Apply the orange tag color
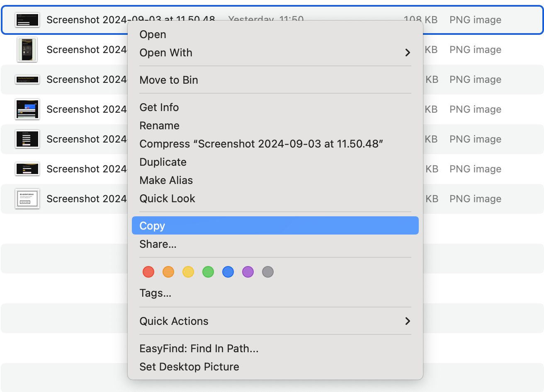The height and width of the screenshot is (392, 544). click(x=168, y=272)
